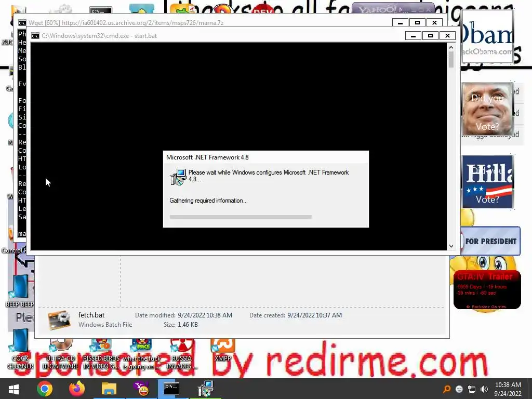This screenshot has width=532, height=399.
Task: Click the GTA:IV Trailer countdown widget
Action: pos(487,289)
